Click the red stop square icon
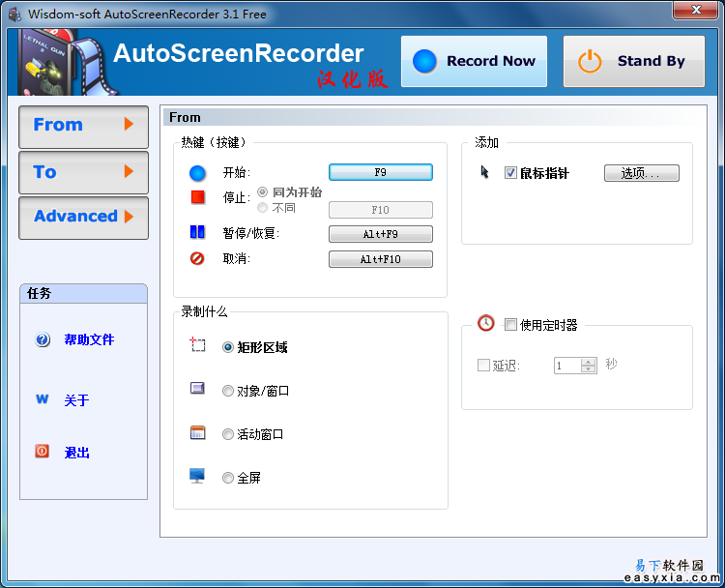This screenshot has height=588, width=725. click(197, 197)
